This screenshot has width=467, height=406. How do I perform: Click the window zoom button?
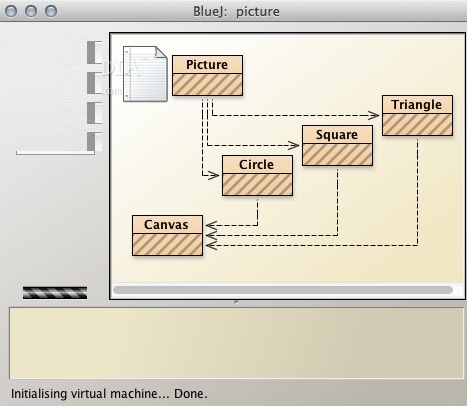(x=51, y=11)
